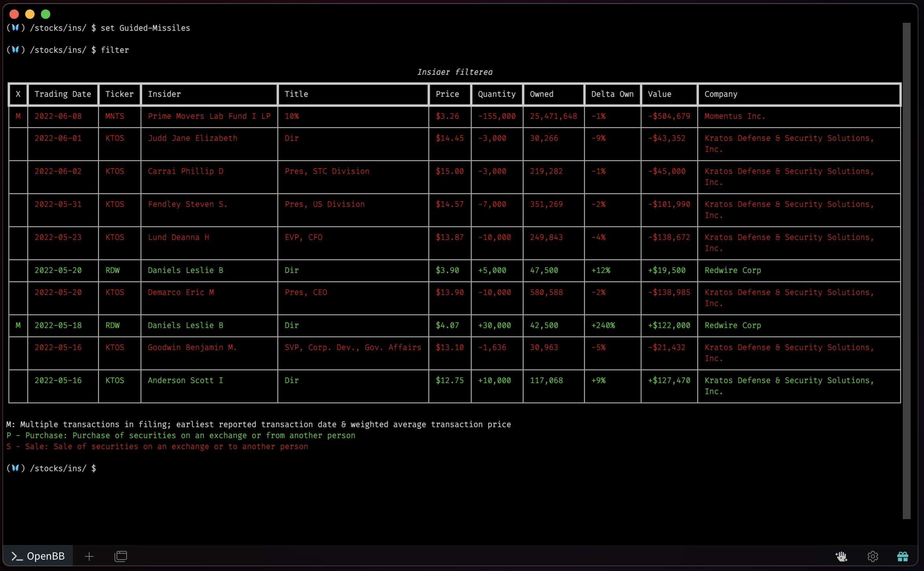Click the M flag in 2022-05-18 row
The width and height of the screenshot is (924, 571).
pos(18,325)
